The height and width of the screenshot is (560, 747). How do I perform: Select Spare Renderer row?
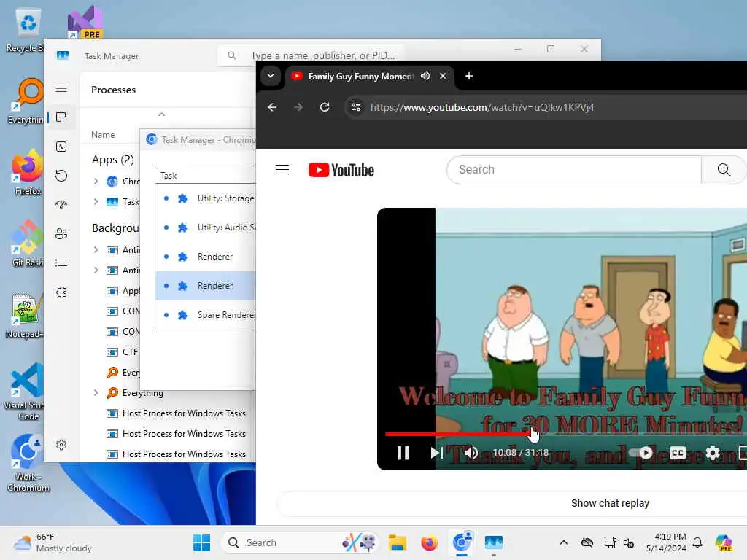206,315
